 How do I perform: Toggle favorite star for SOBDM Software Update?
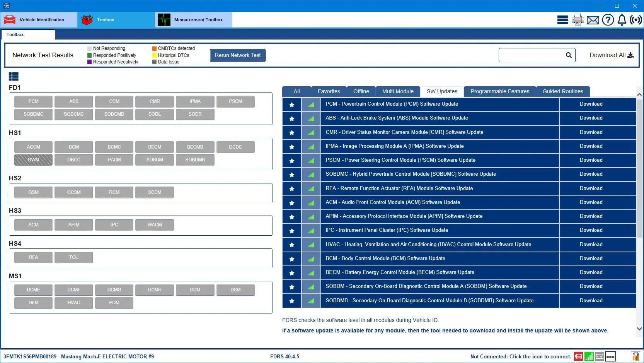pyautogui.click(x=292, y=287)
